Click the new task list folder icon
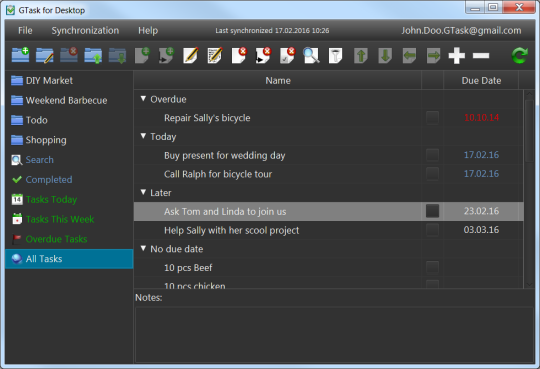This screenshot has width=540, height=369. point(20,55)
